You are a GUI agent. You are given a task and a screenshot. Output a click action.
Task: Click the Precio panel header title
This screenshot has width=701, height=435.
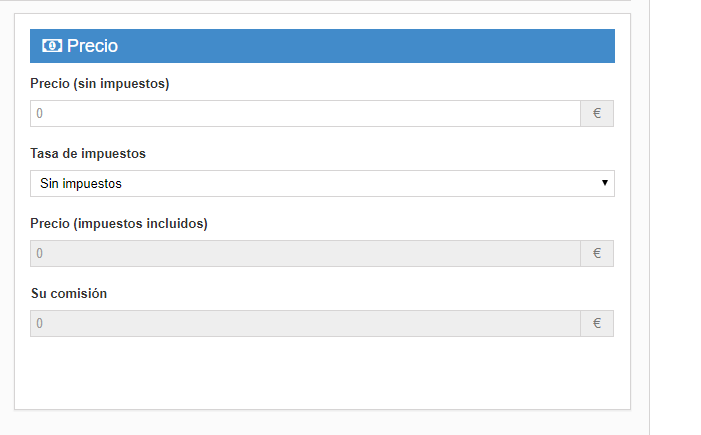(92, 46)
